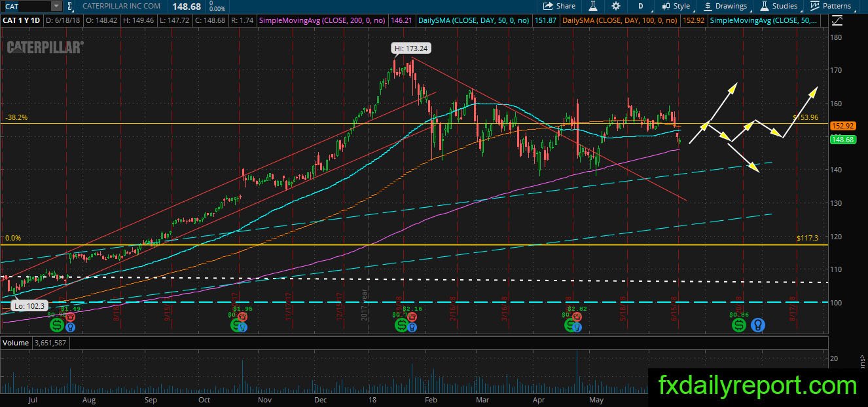Click the green dividend icon under $1.49 earnings

(57, 324)
